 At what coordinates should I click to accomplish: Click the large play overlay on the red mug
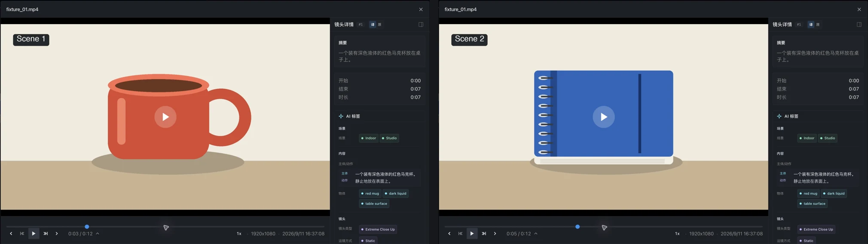point(165,117)
